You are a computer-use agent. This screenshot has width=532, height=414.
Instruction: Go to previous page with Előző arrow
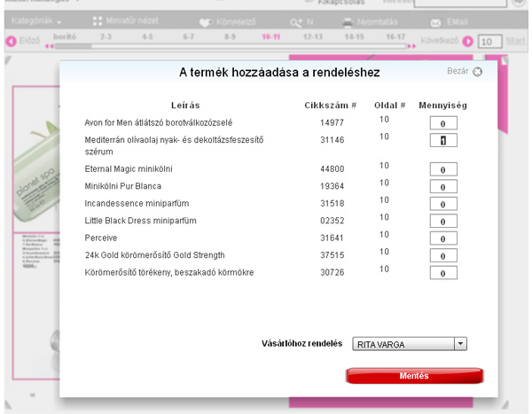coord(11,41)
